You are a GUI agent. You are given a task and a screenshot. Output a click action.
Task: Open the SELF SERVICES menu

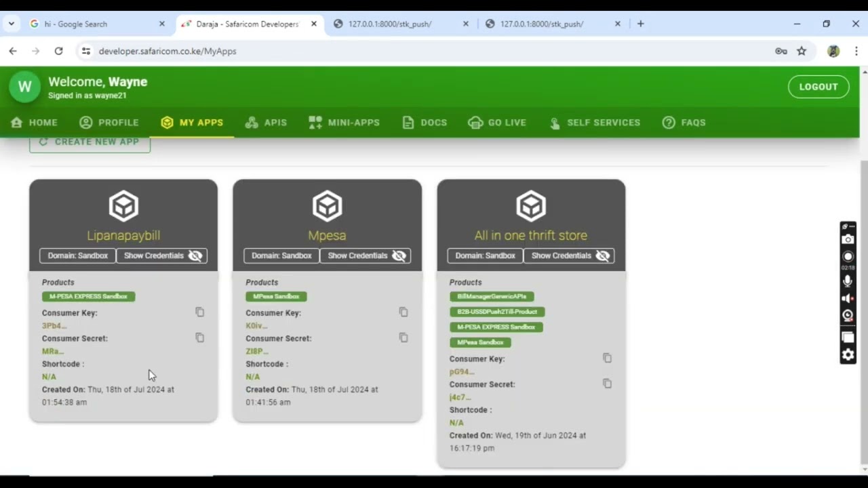[595, 123]
